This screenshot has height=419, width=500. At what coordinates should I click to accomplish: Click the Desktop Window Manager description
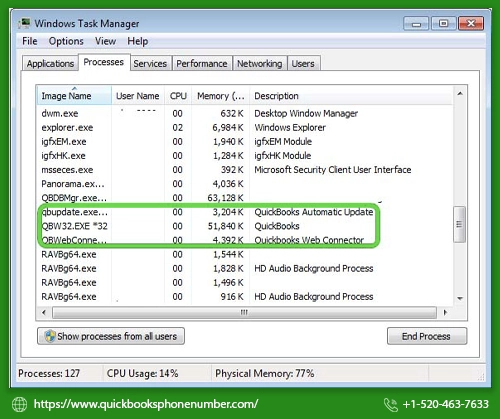pos(306,113)
